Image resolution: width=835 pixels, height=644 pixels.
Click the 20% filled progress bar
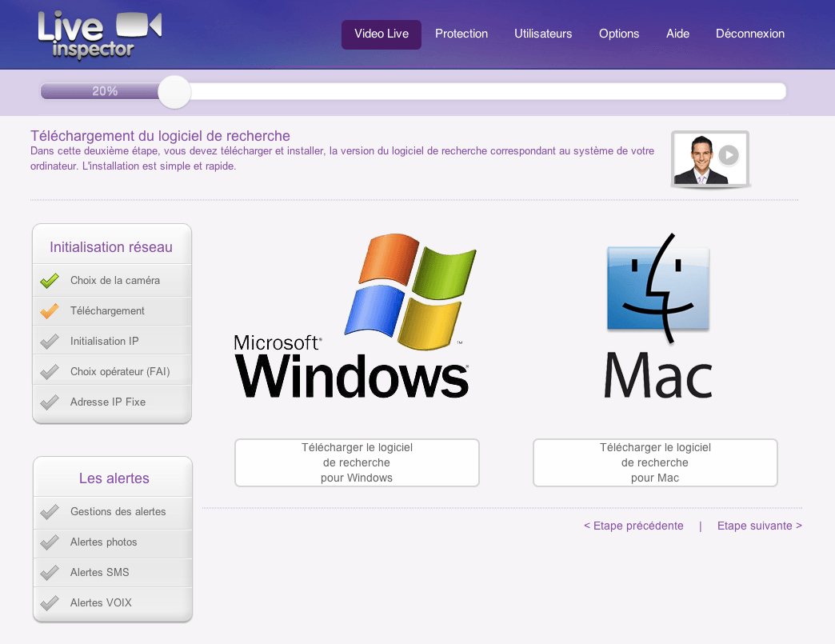100,91
